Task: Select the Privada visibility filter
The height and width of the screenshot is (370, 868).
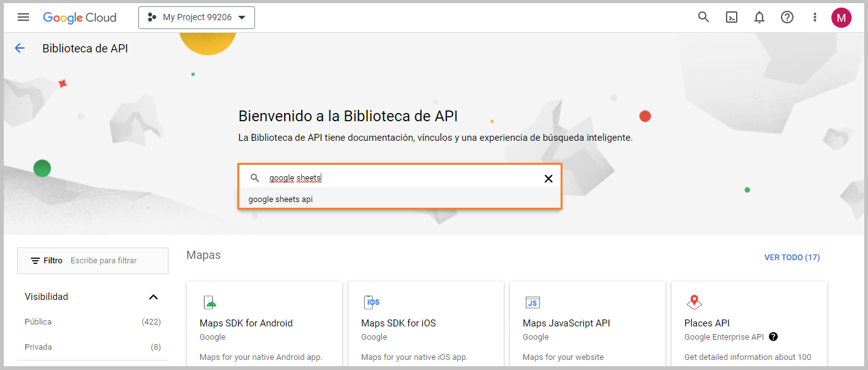Action: (x=92, y=347)
